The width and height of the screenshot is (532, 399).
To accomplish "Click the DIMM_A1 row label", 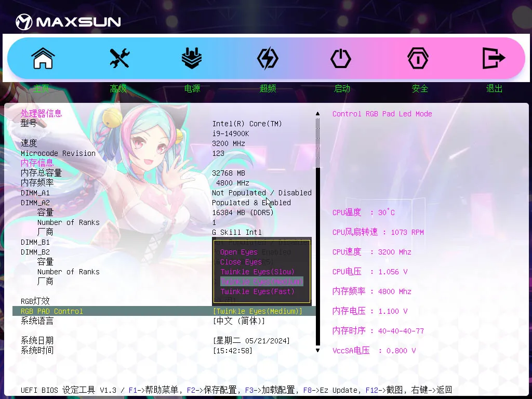I will coord(35,193).
